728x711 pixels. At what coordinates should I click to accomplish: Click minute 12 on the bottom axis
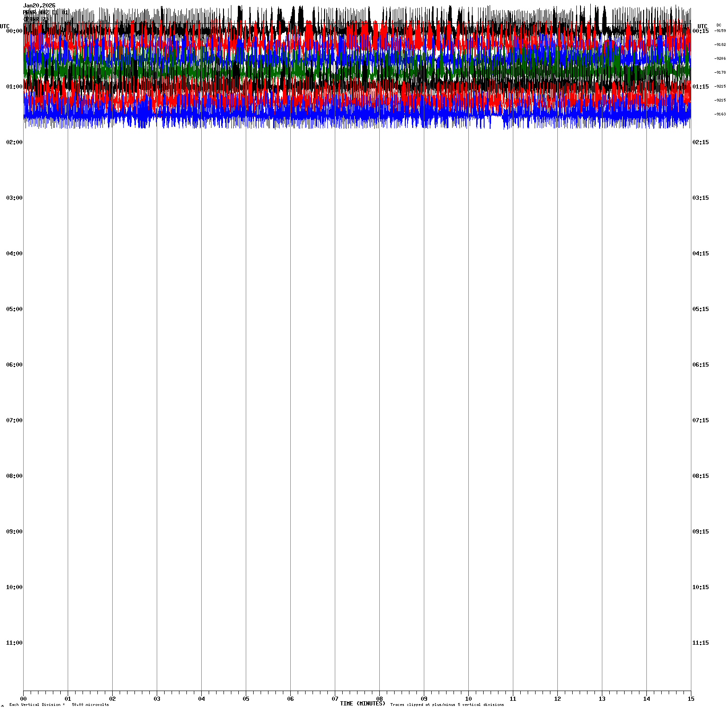pos(557,699)
